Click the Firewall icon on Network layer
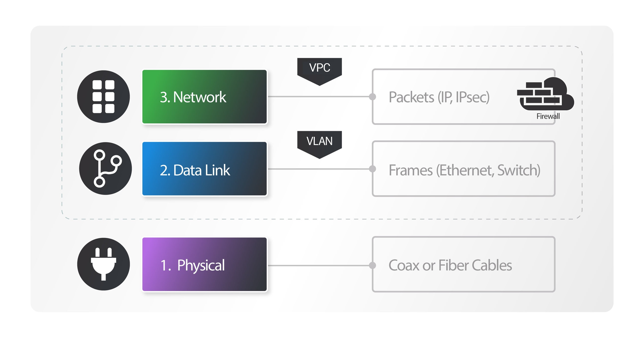The image size is (644, 338). pyautogui.click(x=541, y=89)
